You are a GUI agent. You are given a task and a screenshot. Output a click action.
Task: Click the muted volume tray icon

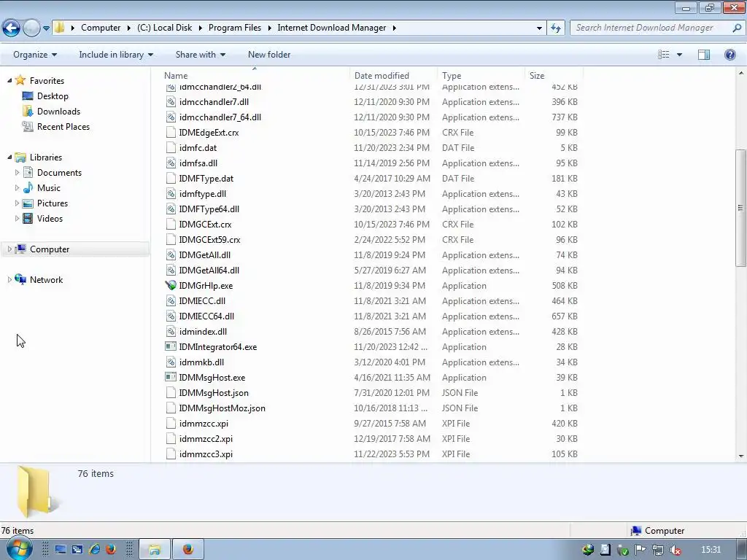[x=675, y=550]
